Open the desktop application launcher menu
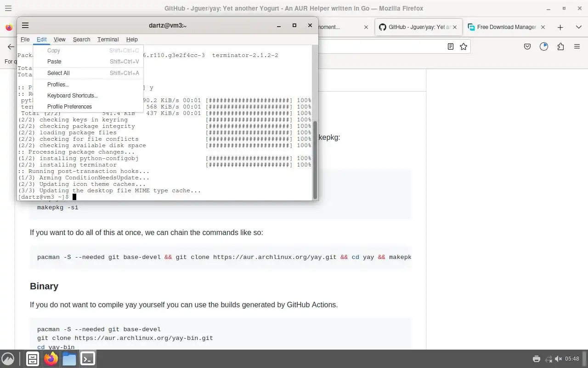The image size is (588, 368). [x=8, y=359]
